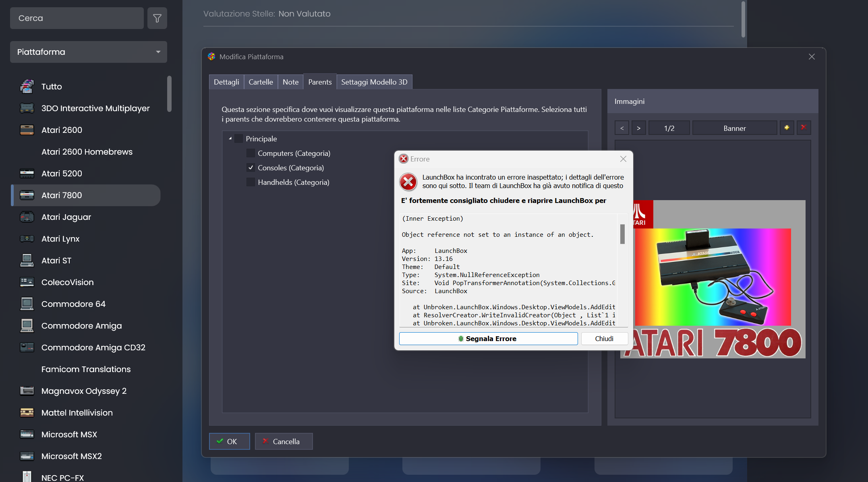Click the error details vertical scrollbar

622,234
